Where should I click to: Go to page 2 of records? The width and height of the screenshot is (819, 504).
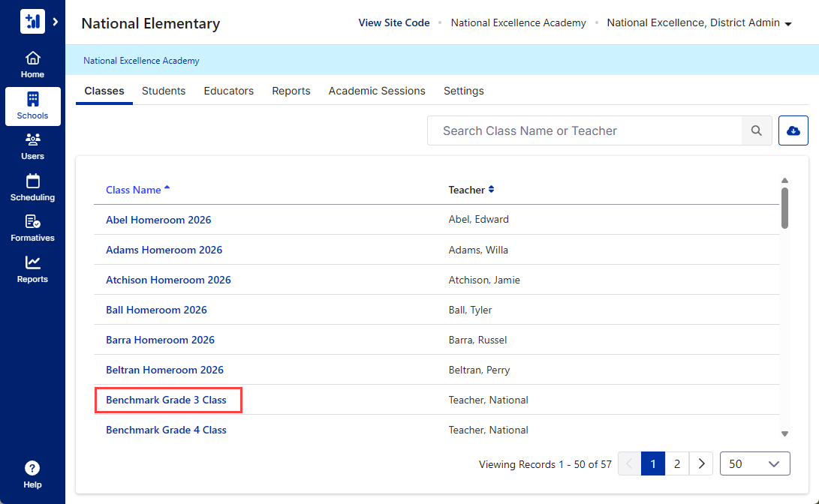pos(677,463)
